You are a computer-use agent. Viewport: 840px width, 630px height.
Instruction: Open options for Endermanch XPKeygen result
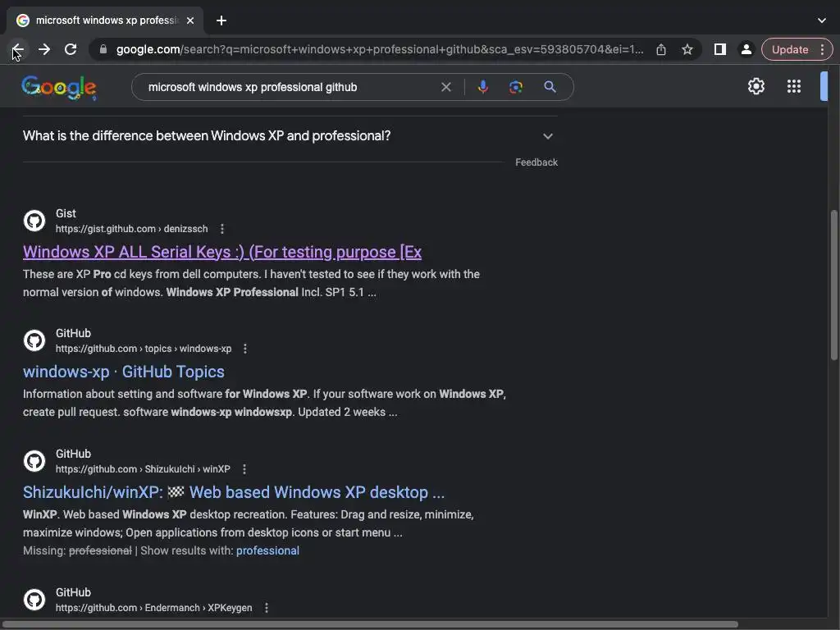click(267, 608)
